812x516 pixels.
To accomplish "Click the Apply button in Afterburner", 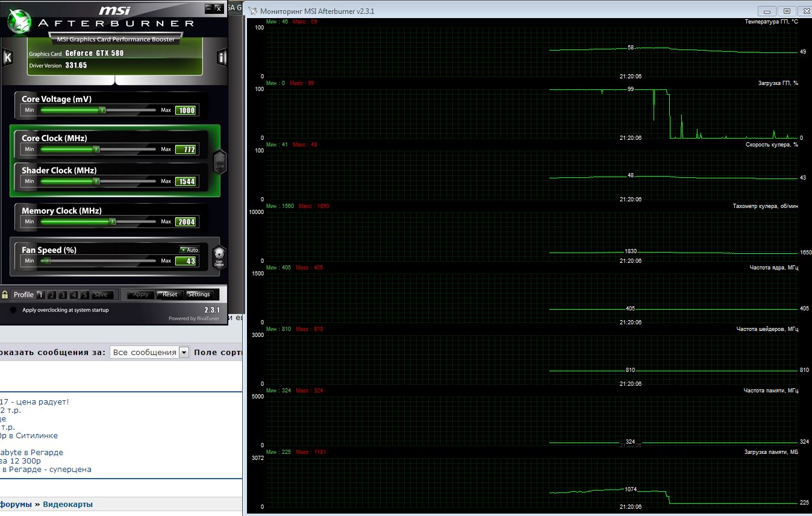I will (140, 294).
